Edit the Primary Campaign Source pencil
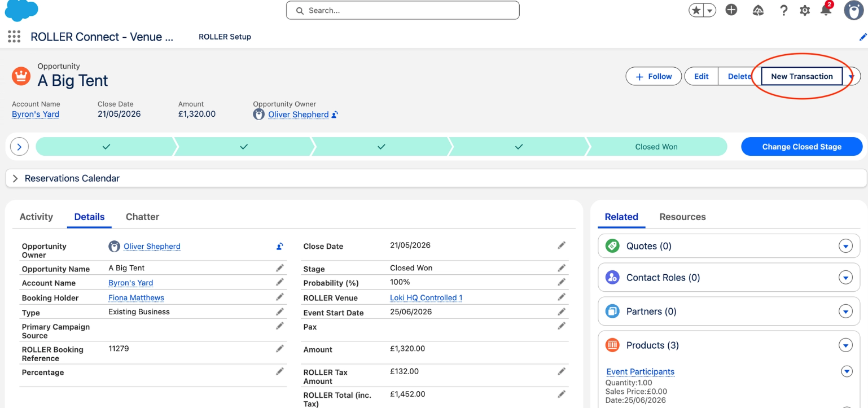The width and height of the screenshot is (868, 408). 279,326
